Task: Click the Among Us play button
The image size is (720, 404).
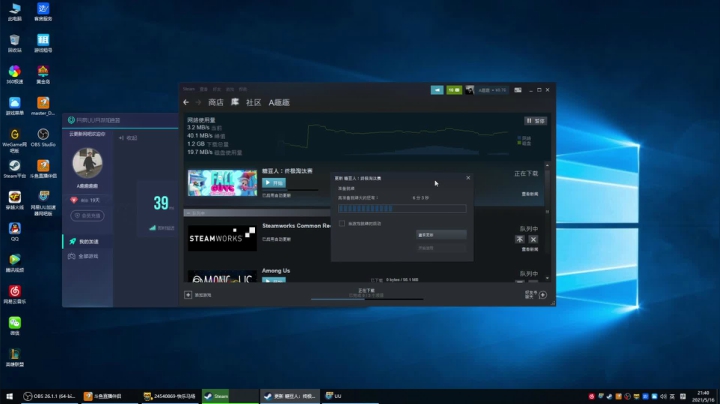Action: [274, 280]
